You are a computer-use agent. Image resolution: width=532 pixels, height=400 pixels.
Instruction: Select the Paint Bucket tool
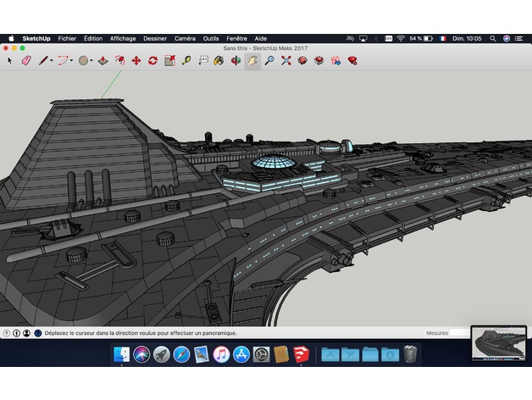[x=219, y=61]
